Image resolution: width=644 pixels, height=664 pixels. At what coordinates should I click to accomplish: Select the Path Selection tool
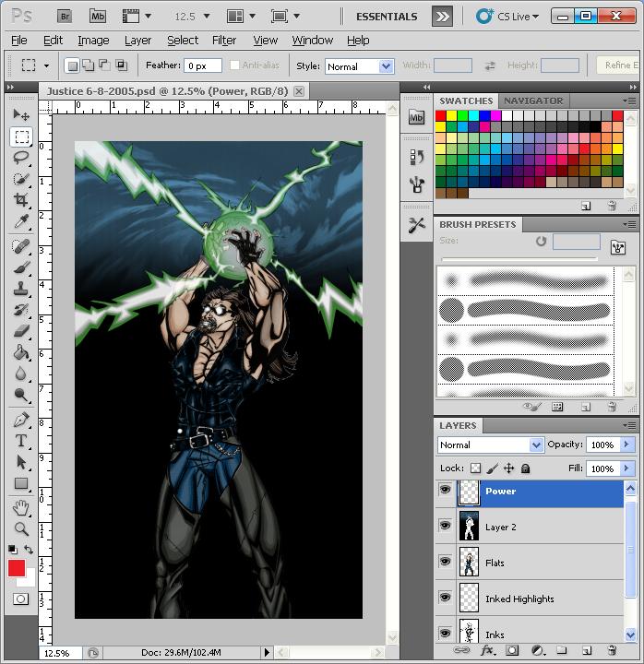click(21, 462)
